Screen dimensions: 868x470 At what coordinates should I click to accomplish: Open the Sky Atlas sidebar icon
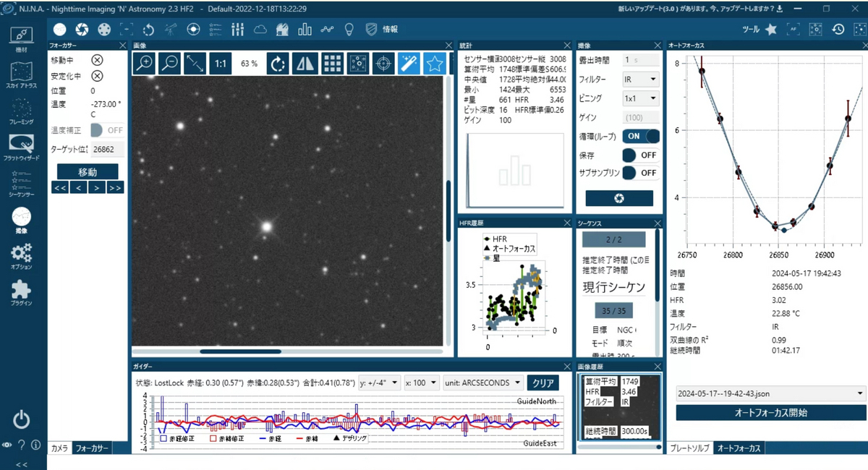coord(21,75)
